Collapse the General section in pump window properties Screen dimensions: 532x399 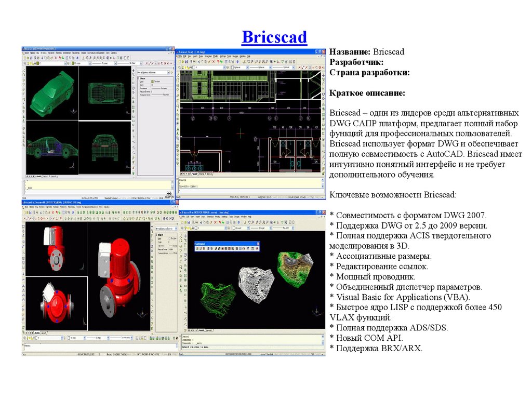(156, 235)
